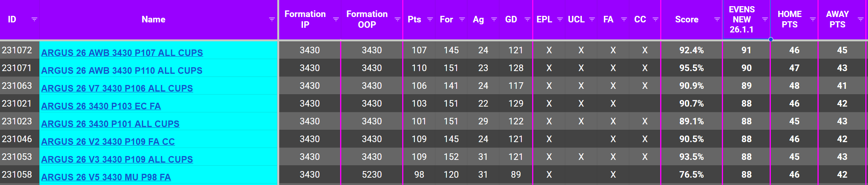The width and height of the screenshot is (868, 185).
Task: Click the empty UCL cell in row 231046
Action: [581, 139]
